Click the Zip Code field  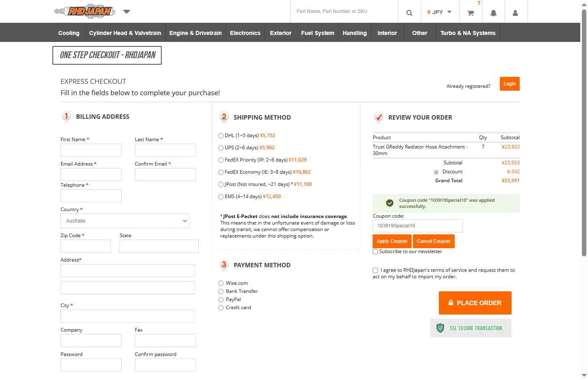point(86,246)
